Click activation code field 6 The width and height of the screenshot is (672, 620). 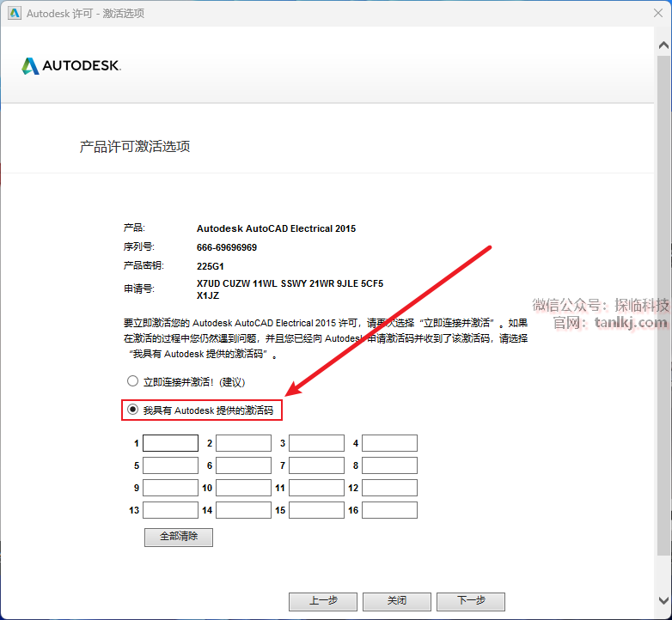pos(243,465)
